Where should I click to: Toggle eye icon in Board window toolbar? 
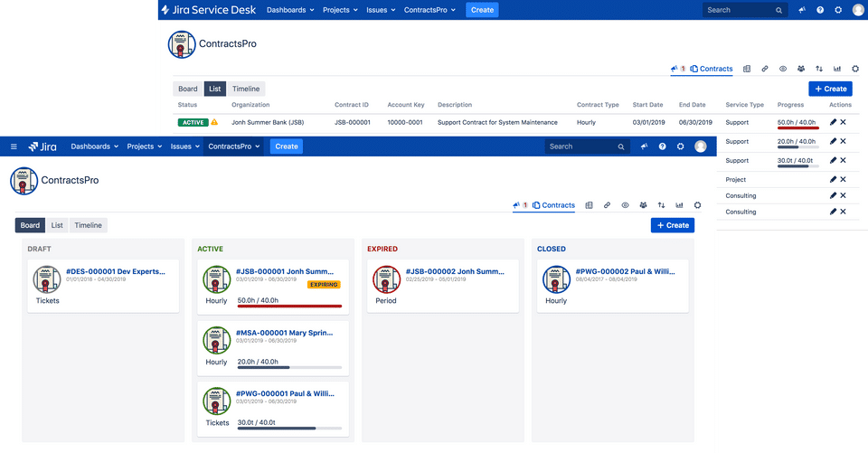tap(625, 205)
